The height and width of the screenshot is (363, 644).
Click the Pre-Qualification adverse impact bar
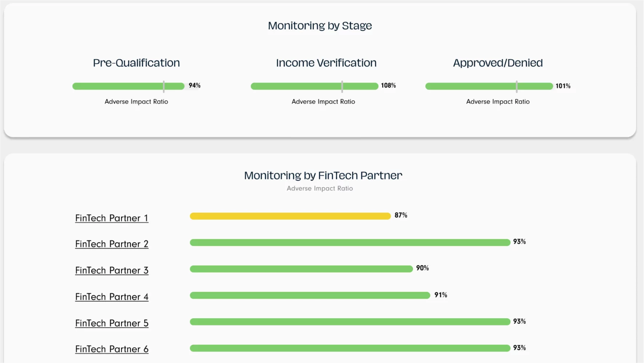click(128, 86)
